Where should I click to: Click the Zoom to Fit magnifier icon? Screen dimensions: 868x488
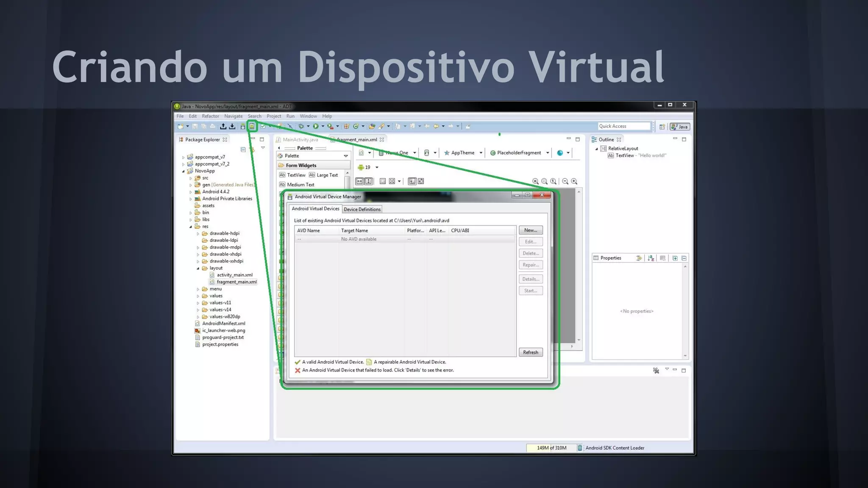pyautogui.click(x=544, y=181)
